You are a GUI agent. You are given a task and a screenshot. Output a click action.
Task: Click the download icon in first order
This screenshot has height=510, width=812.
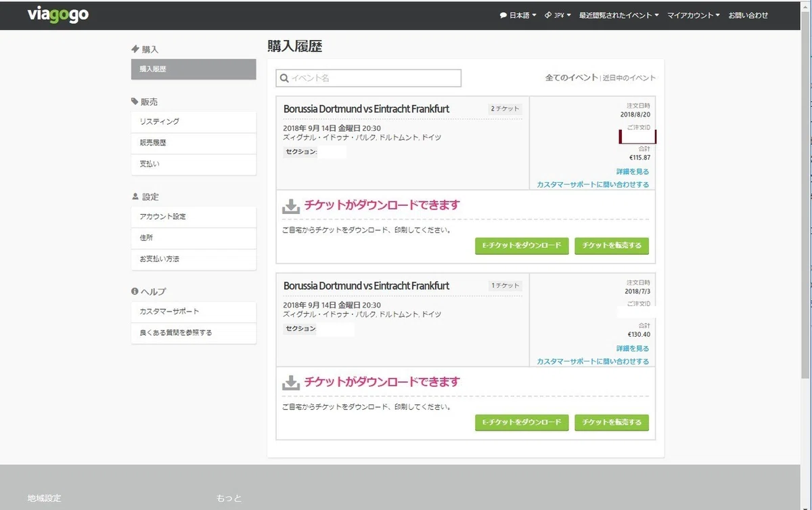[291, 206]
